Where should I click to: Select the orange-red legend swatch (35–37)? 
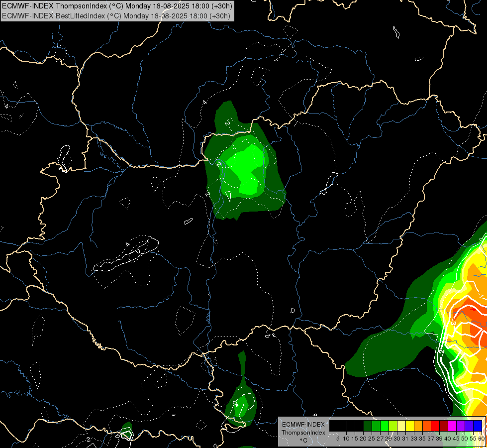click(x=427, y=426)
